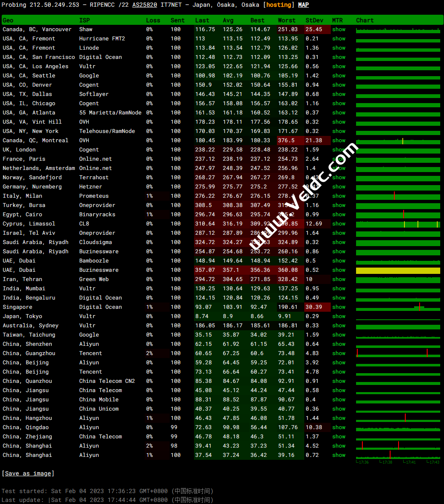
Task: Show MTR for Taiwan Taichung Google
Action: pos(338,335)
